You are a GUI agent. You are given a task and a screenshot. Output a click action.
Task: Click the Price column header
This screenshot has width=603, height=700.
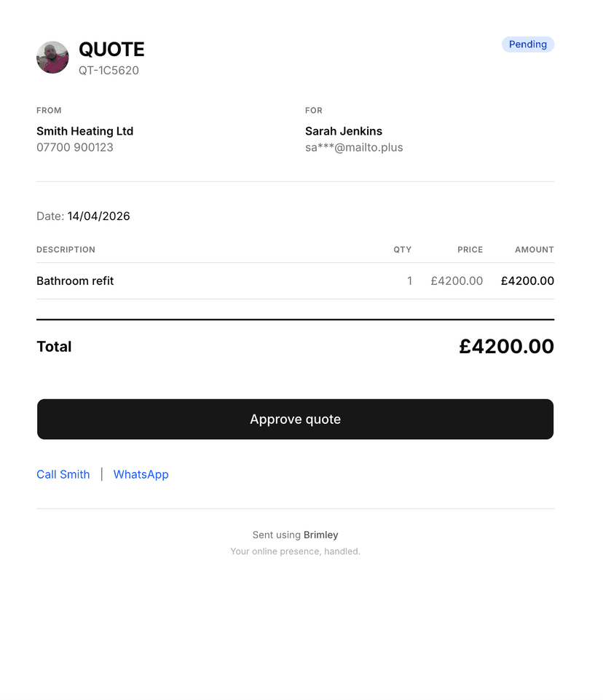pos(470,250)
